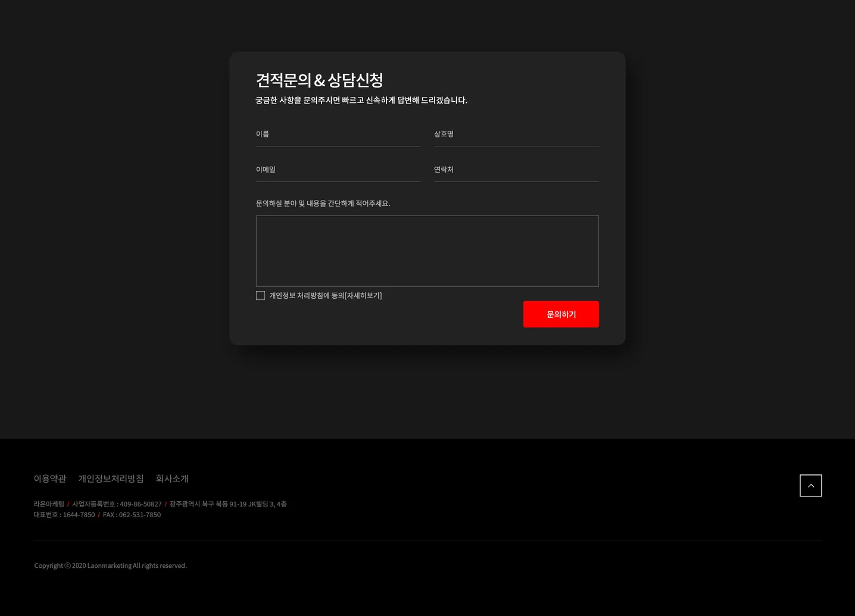Screen dimensions: 855x616
Task: Click the JK빌딩 address text in footer
Action: [227, 504]
